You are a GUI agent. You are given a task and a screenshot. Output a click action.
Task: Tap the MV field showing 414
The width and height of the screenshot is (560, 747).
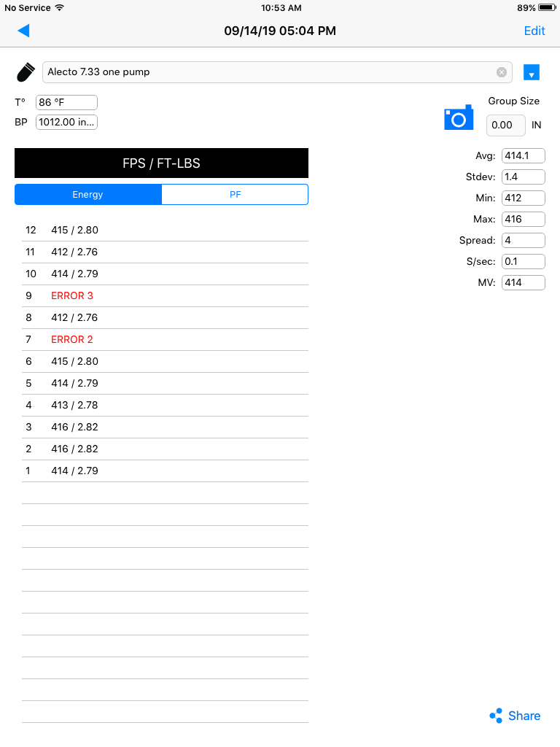click(524, 282)
